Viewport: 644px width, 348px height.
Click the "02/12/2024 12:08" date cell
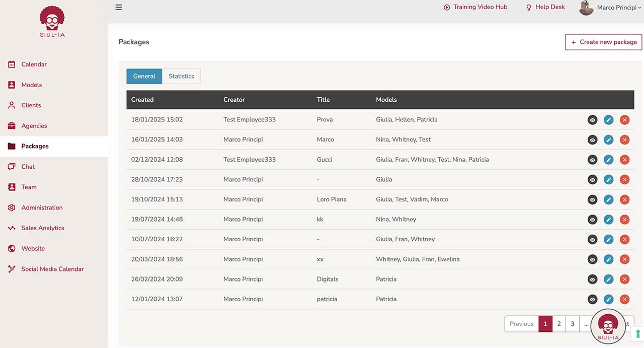point(157,160)
